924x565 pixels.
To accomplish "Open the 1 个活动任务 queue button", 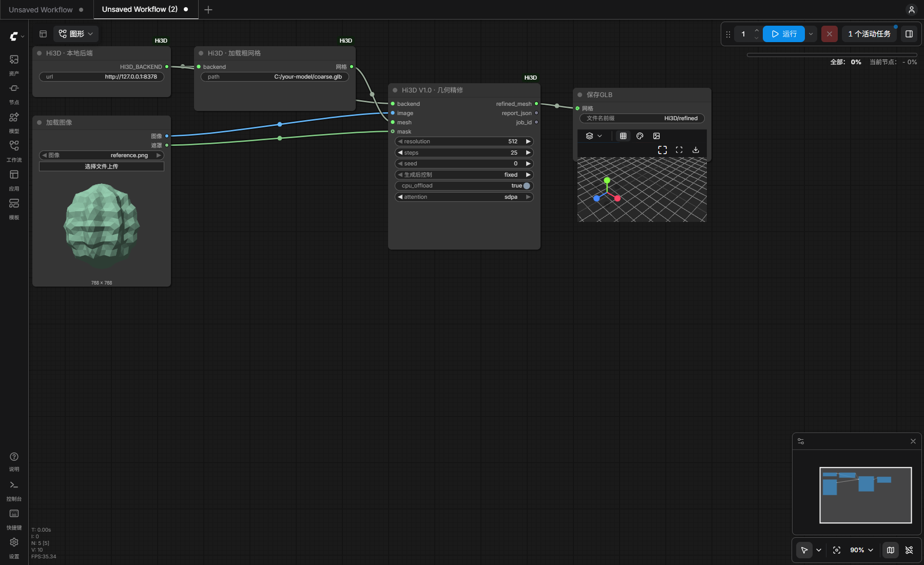I will pyautogui.click(x=869, y=34).
